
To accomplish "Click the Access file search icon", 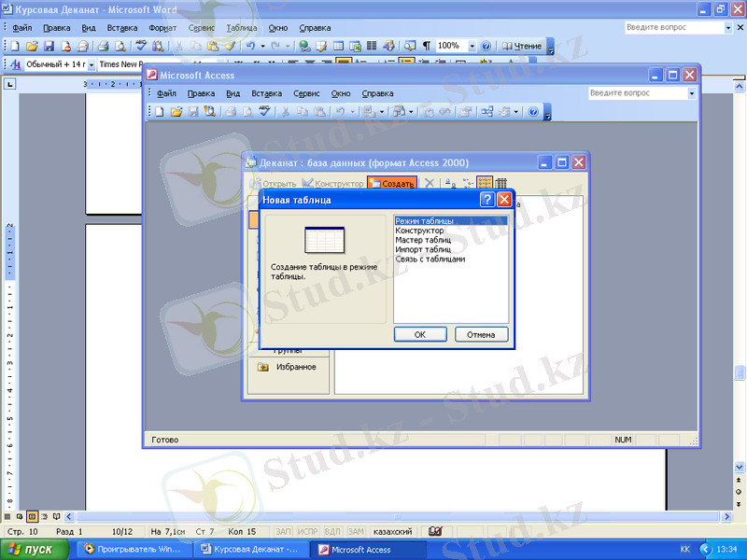I will tap(210, 111).
